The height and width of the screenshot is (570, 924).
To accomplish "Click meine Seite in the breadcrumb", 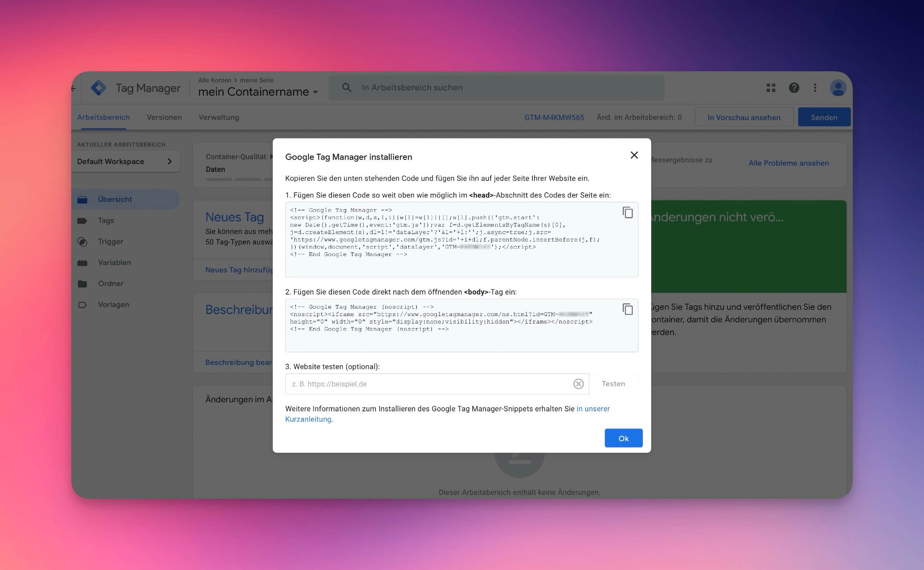I will pos(257,80).
